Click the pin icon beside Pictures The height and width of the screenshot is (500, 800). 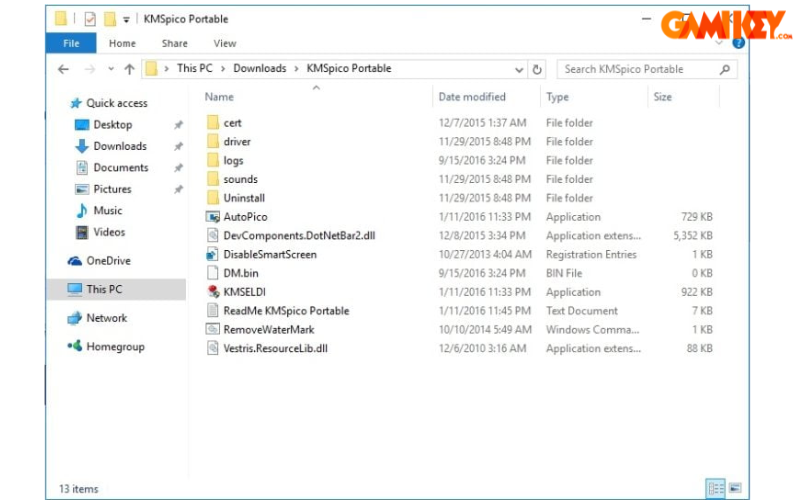178,189
